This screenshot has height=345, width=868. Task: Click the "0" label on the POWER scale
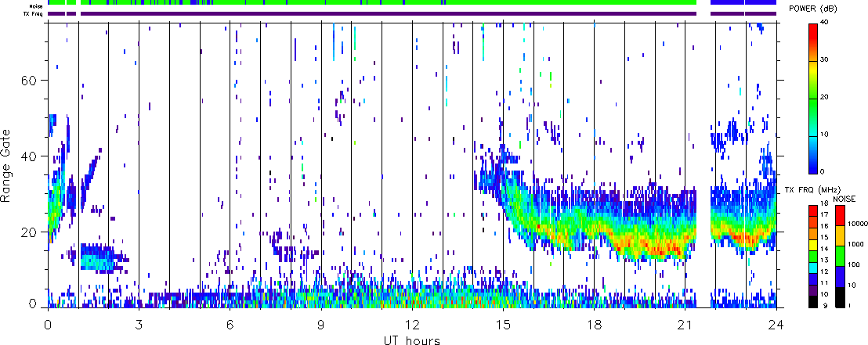click(x=823, y=171)
